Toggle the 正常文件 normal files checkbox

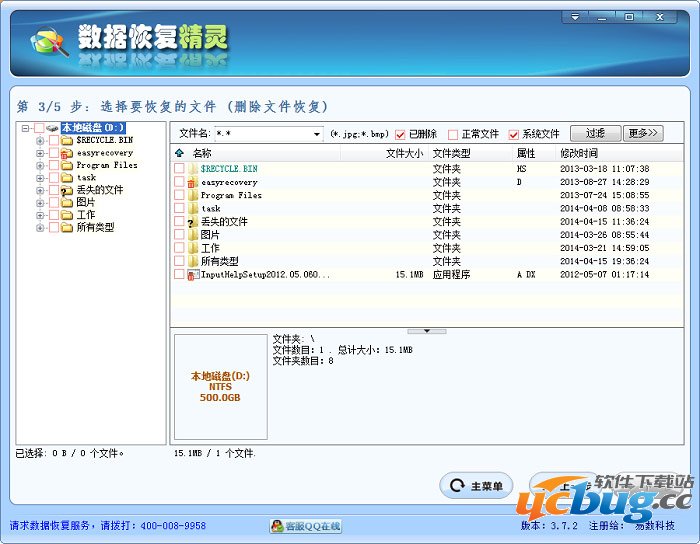[453, 134]
